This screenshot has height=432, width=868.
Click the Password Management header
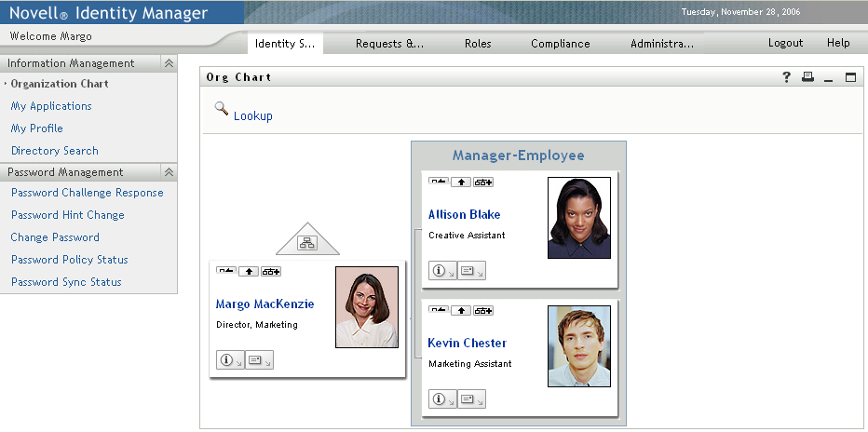pyautogui.click(x=88, y=172)
